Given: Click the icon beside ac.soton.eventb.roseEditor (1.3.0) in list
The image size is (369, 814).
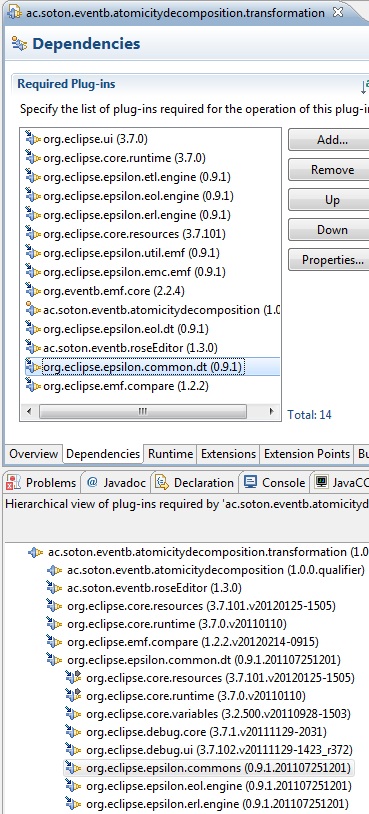Looking at the screenshot, I should (33, 348).
